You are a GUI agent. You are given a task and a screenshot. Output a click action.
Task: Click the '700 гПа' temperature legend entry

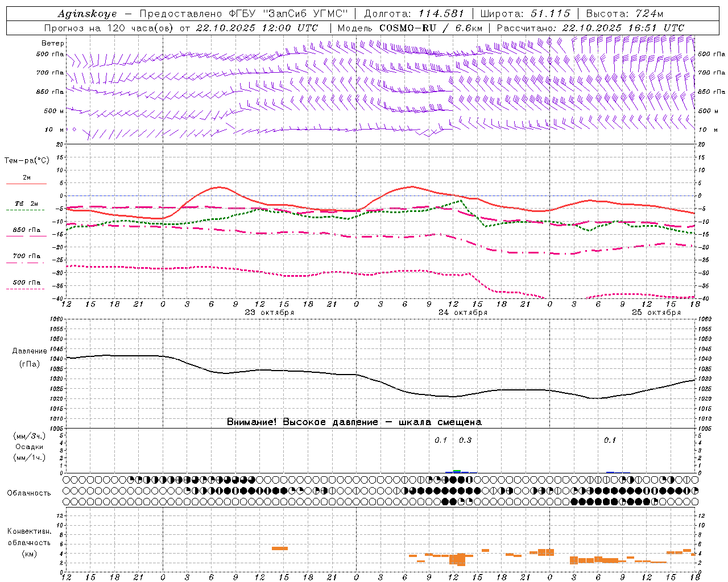point(27,256)
